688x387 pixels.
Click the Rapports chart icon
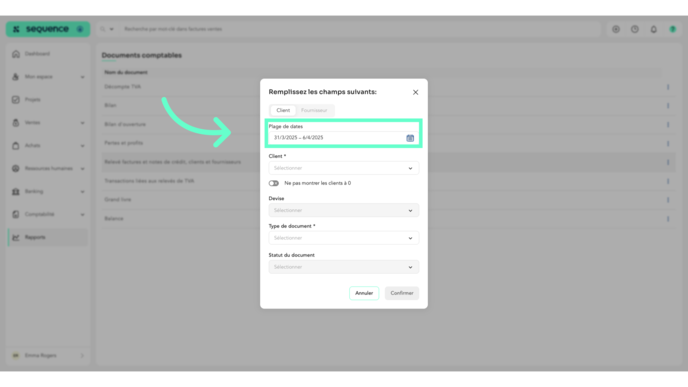point(16,237)
